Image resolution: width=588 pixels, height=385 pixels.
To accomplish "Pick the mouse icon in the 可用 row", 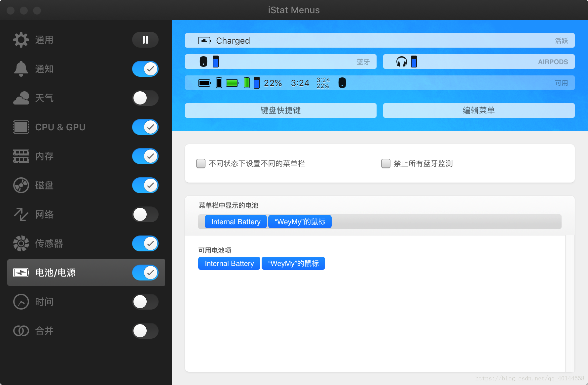I will (x=342, y=83).
